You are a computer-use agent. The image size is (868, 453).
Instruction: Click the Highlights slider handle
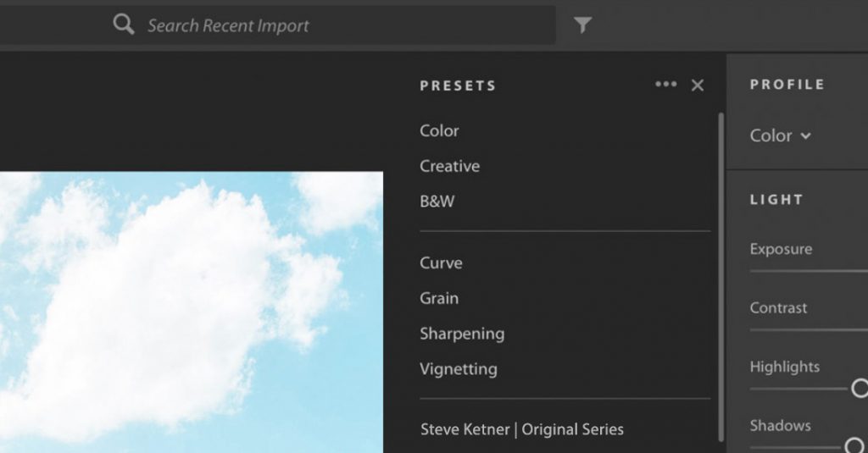859,389
